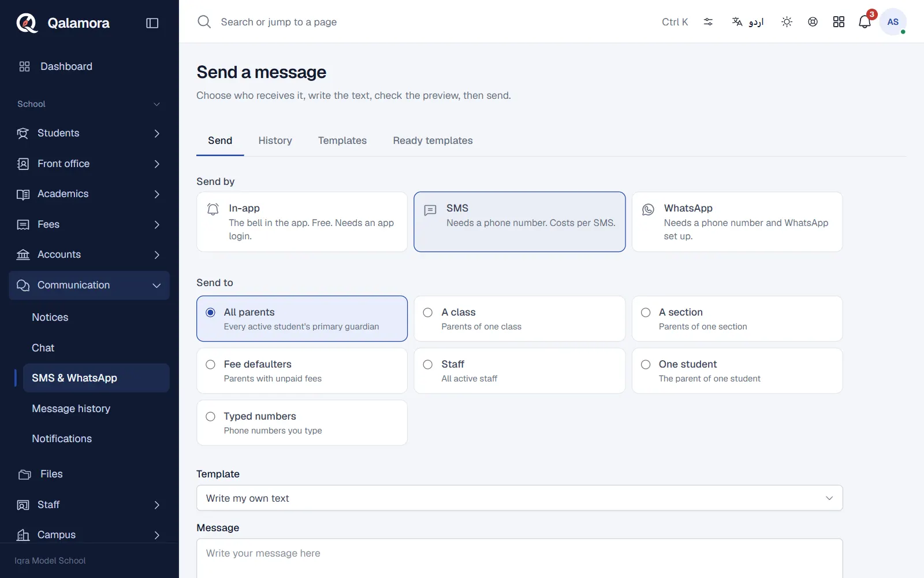This screenshot has height=578, width=924.
Task: Toggle light theme with the sun icon
Action: pyautogui.click(x=787, y=22)
